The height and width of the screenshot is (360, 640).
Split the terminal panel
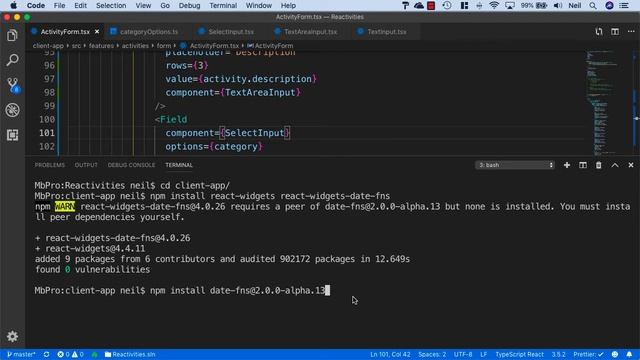582,165
